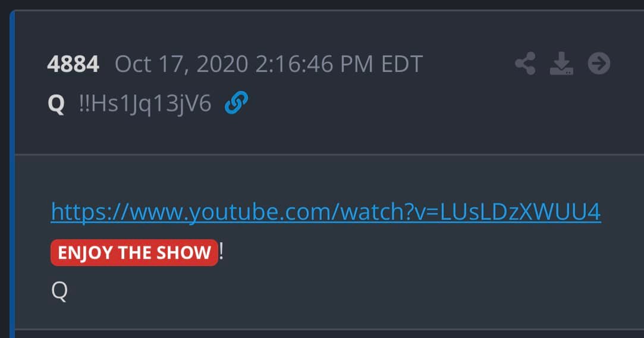Click the LUsLDzXWUU4 video ID in the link

click(x=520, y=211)
